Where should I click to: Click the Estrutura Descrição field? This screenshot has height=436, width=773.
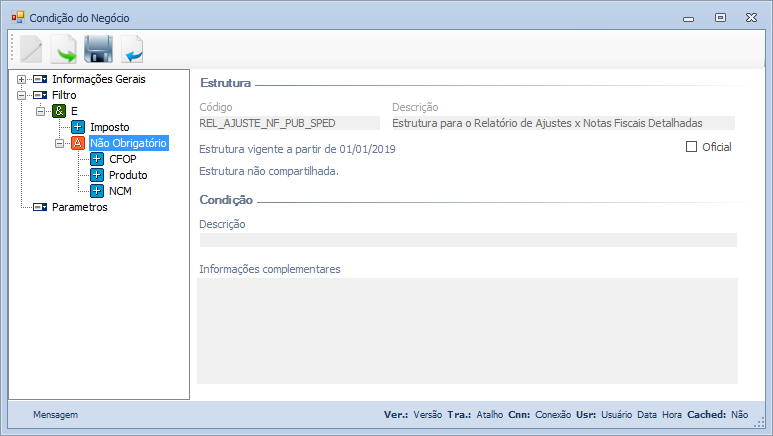tap(563, 123)
